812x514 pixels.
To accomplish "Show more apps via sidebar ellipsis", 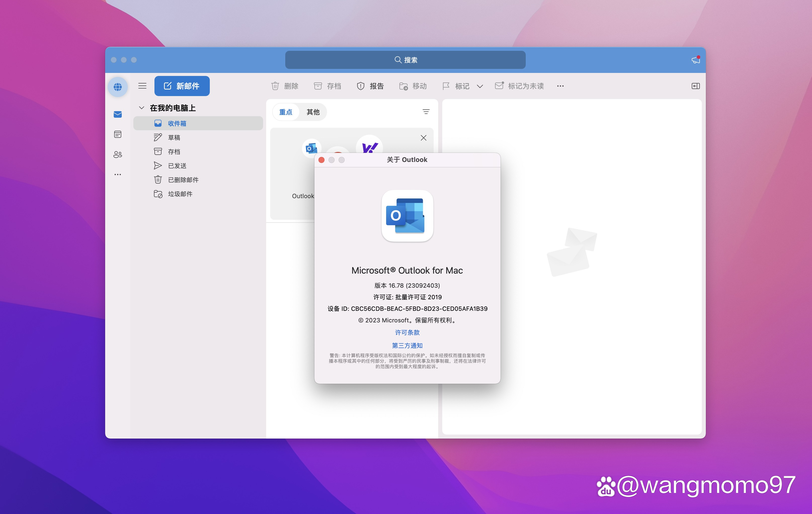I will 118,175.
